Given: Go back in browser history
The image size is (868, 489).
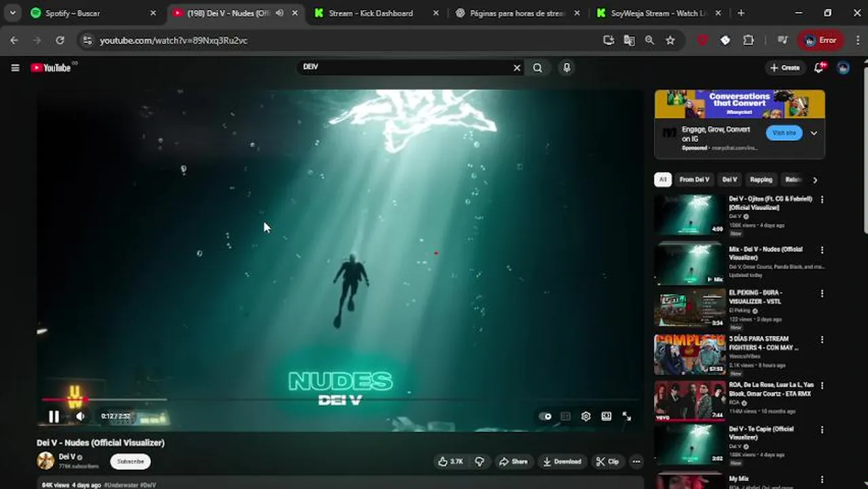Looking at the screenshot, I should pos(14,40).
